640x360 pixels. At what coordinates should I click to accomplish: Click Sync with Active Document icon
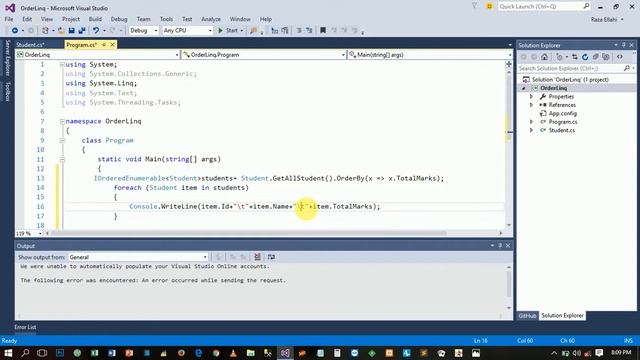(x=575, y=57)
